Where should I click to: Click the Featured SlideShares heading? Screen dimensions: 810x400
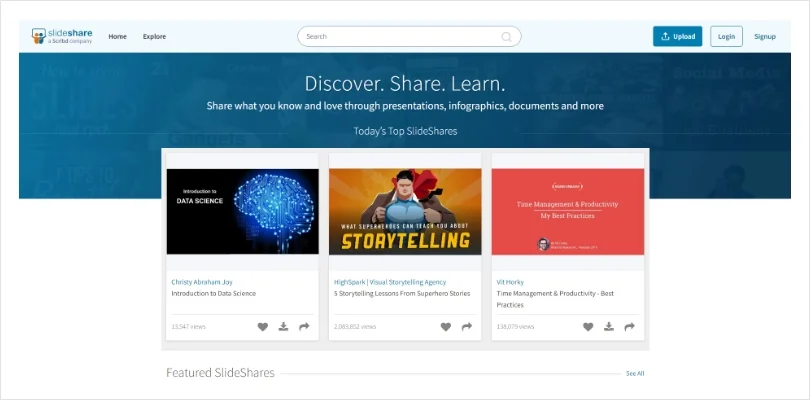pyautogui.click(x=221, y=373)
